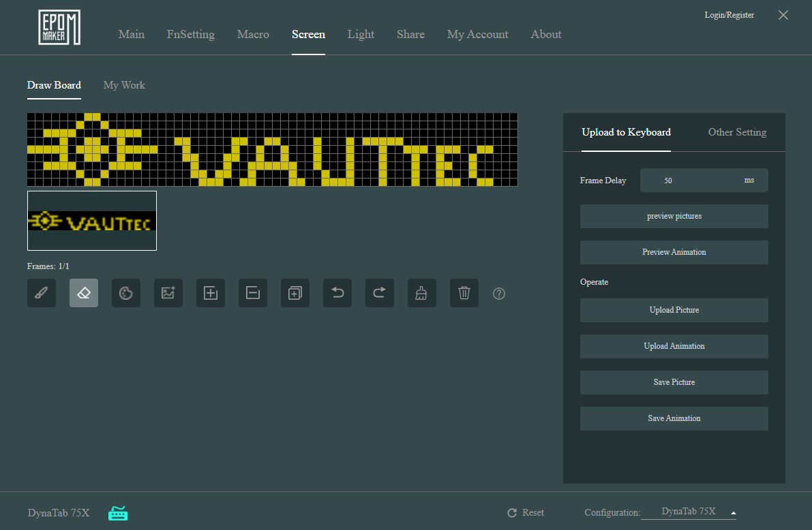The height and width of the screenshot is (530, 812).
Task: Undo the last drawing action
Action: [x=337, y=293]
